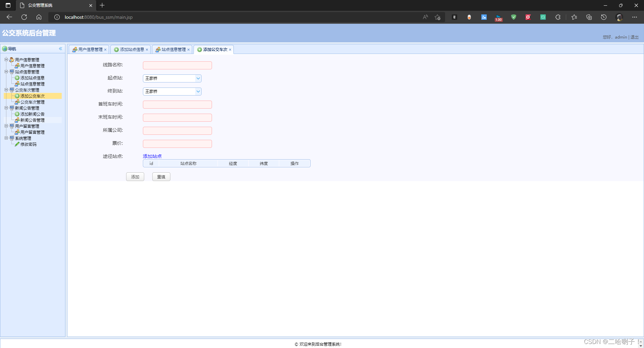Click the 站点名称 column header

tap(188, 164)
